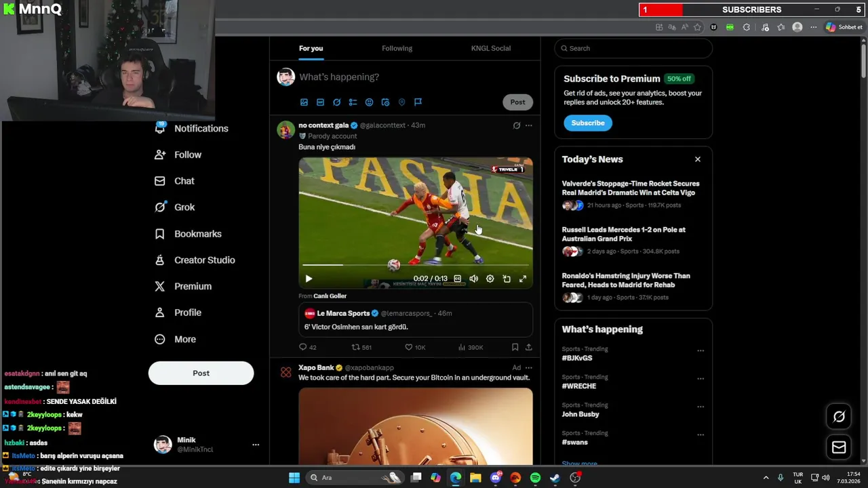
Task: Open more options on no context gala post
Action: [529, 125]
